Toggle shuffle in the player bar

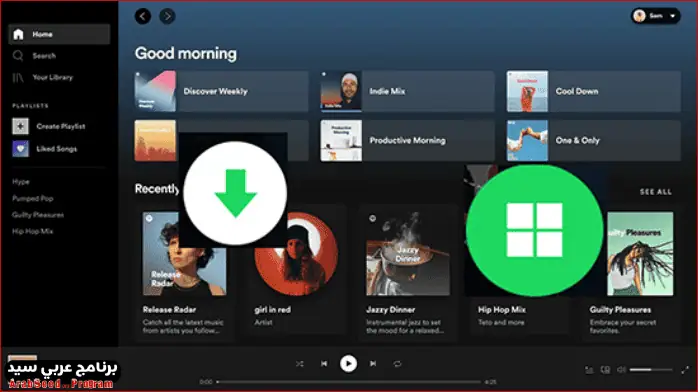point(300,364)
